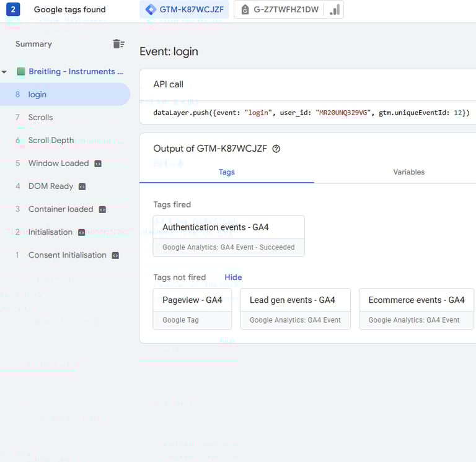Viewport: 476px width, 462px height.
Task: Click the blue tag count badge
Action: click(13, 9)
